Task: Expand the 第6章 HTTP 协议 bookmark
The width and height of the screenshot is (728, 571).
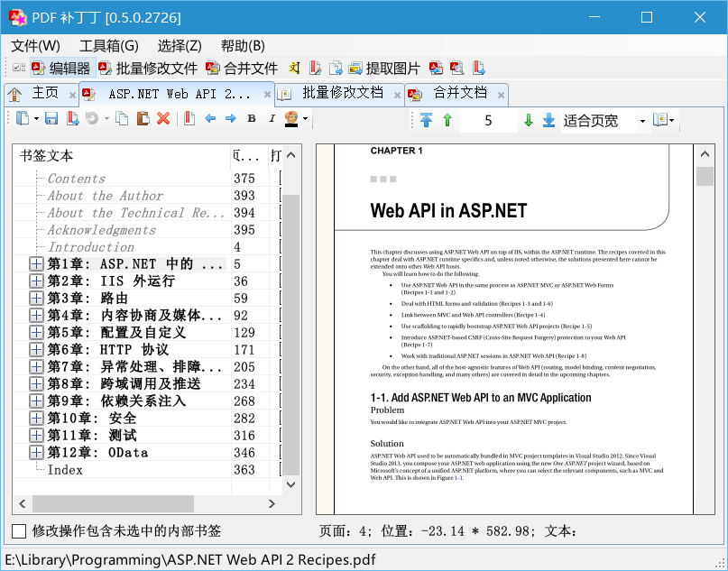Action: (x=36, y=350)
